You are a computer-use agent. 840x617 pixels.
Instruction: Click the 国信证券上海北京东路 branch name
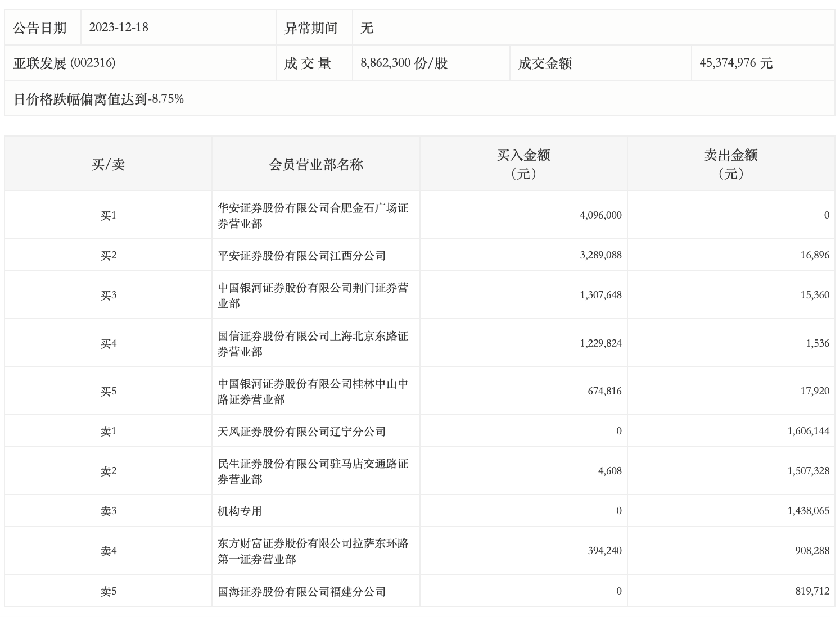point(313,344)
